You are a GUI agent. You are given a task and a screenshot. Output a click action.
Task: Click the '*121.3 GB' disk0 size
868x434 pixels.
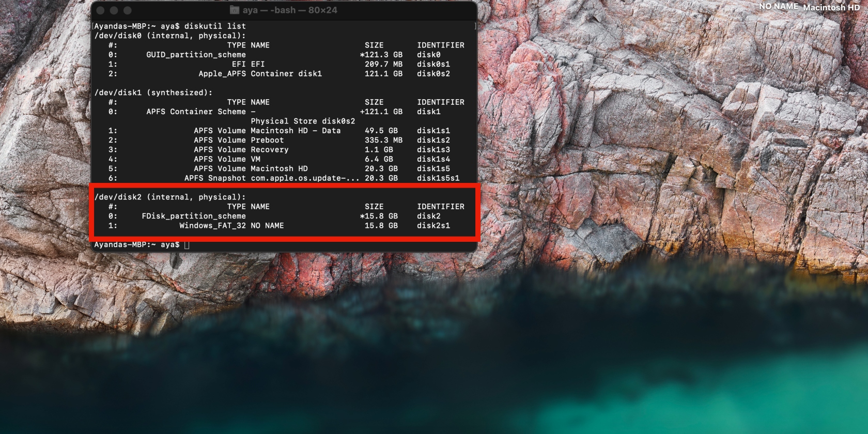381,55
